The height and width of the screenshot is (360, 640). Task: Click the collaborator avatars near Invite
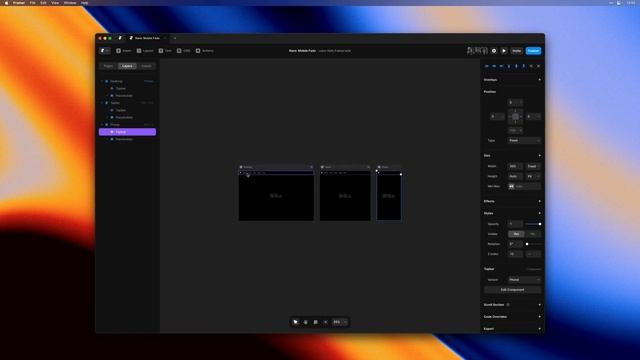tap(477, 51)
